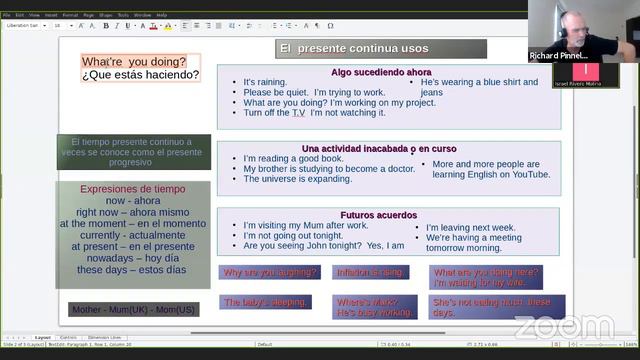Adjust the zoom slider in status bar
The image size is (640, 360).
[602, 344]
